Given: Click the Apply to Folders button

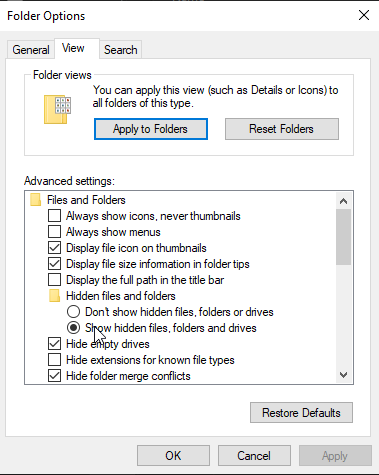Looking at the screenshot, I should pos(151,129).
